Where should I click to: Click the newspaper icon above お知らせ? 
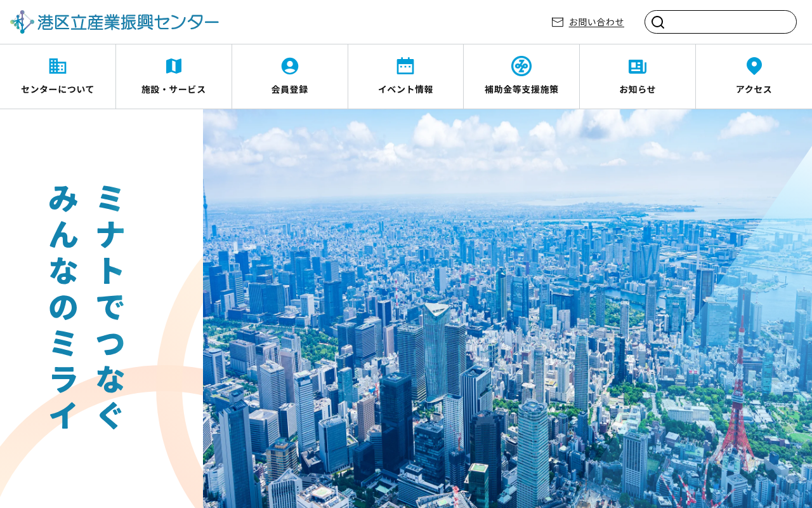(638, 66)
